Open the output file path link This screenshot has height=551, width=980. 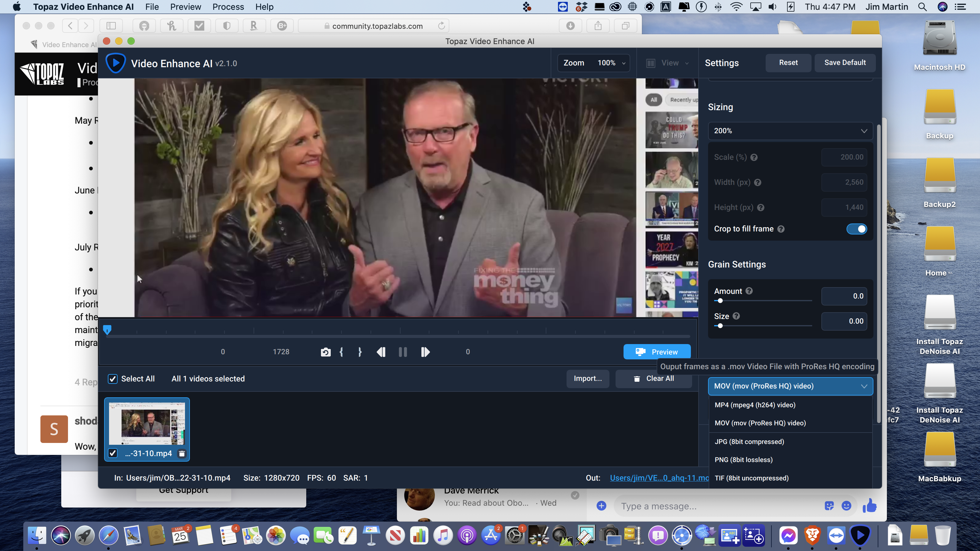click(x=659, y=478)
